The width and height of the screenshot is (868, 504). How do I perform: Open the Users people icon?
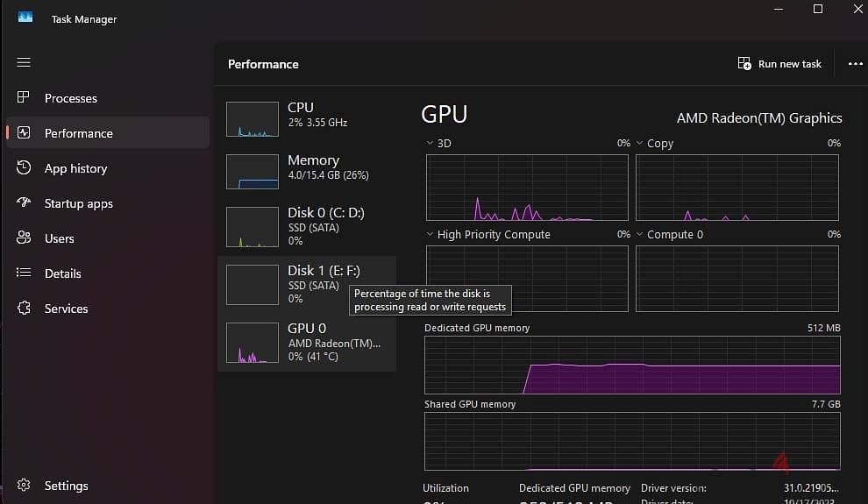(x=24, y=238)
